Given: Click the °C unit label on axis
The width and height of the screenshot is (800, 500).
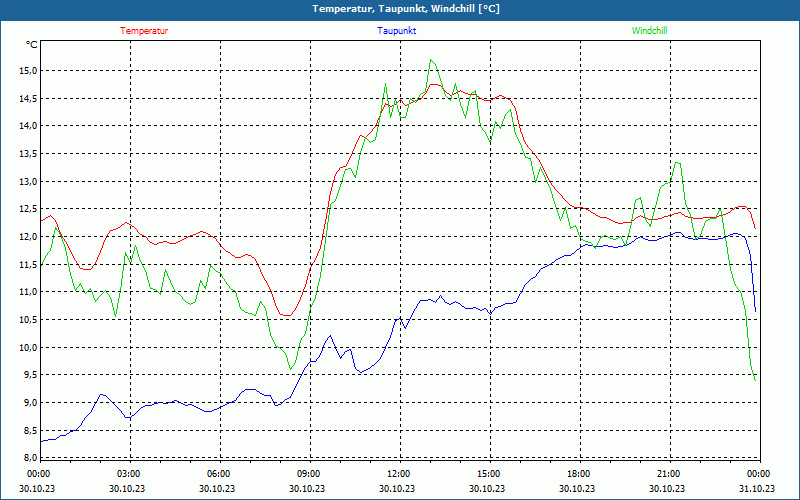Looking at the screenshot, I should (32, 45).
